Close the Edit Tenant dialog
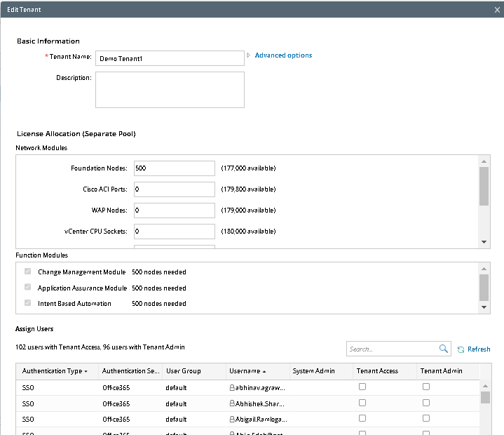This screenshot has height=435, width=504. [x=497, y=8]
